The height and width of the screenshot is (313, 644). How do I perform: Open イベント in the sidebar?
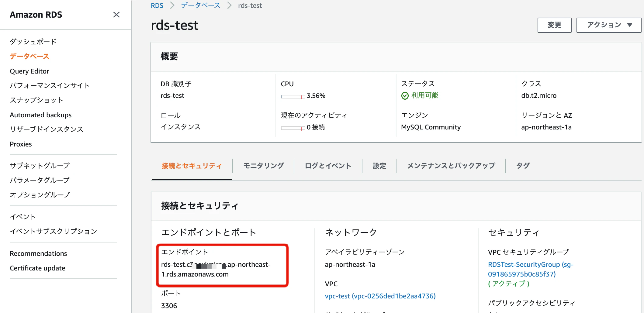[23, 217]
